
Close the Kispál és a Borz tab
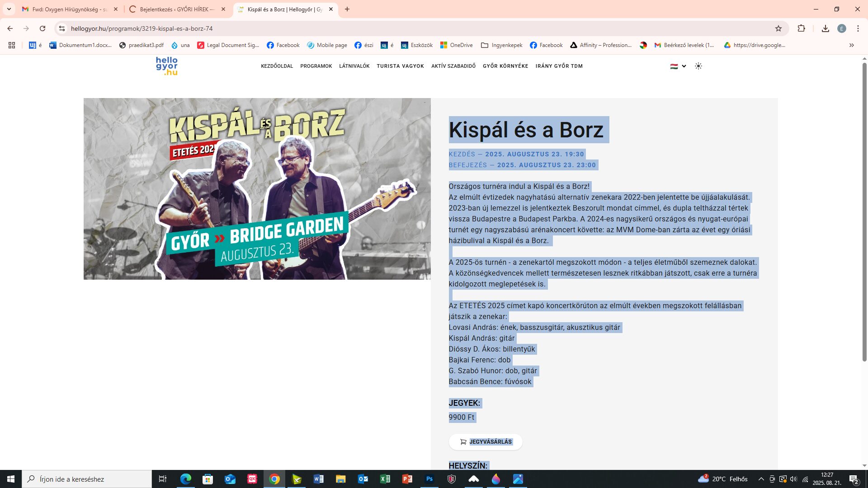click(331, 9)
